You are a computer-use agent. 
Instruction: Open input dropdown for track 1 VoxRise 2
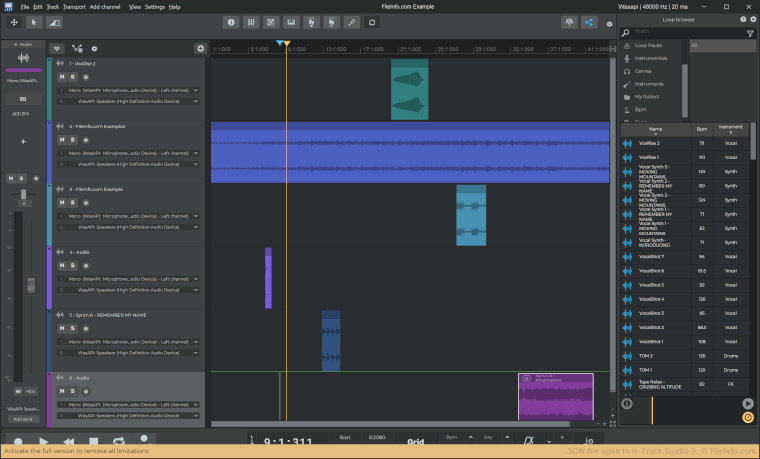(195, 89)
